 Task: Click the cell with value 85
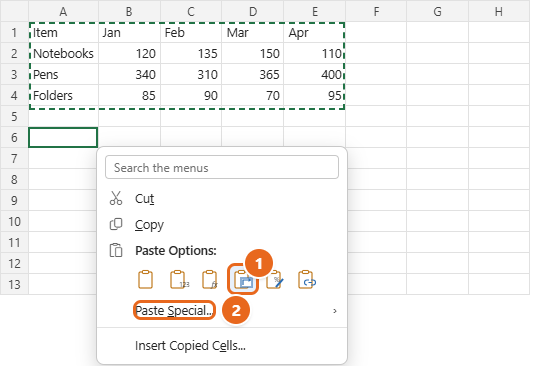(129, 95)
